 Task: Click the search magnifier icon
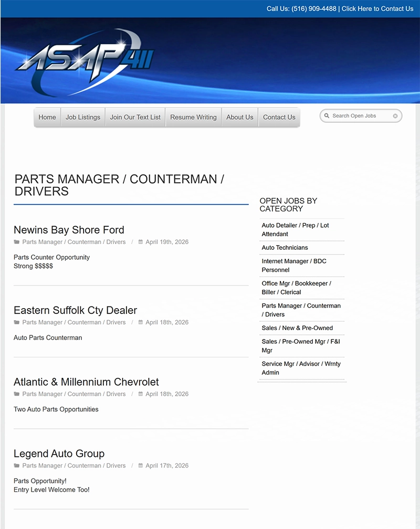click(x=327, y=115)
